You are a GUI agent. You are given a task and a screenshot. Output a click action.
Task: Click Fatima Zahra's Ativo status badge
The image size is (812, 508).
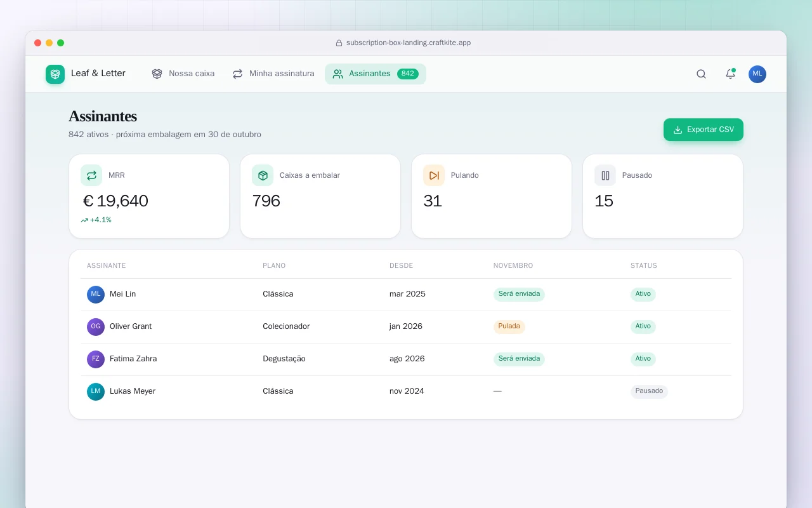[x=643, y=359]
